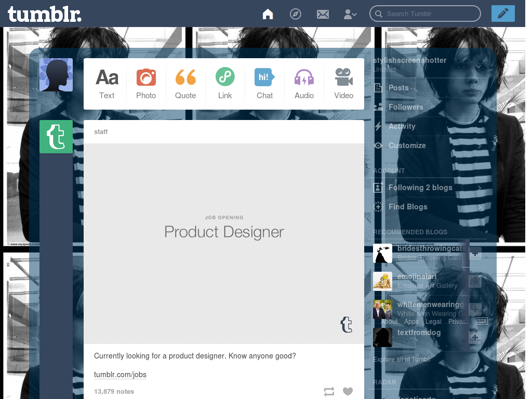532x399 pixels.
Task: Expand the blog dropdown chevron near stylishscreenshotter
Action: point(478,67)
